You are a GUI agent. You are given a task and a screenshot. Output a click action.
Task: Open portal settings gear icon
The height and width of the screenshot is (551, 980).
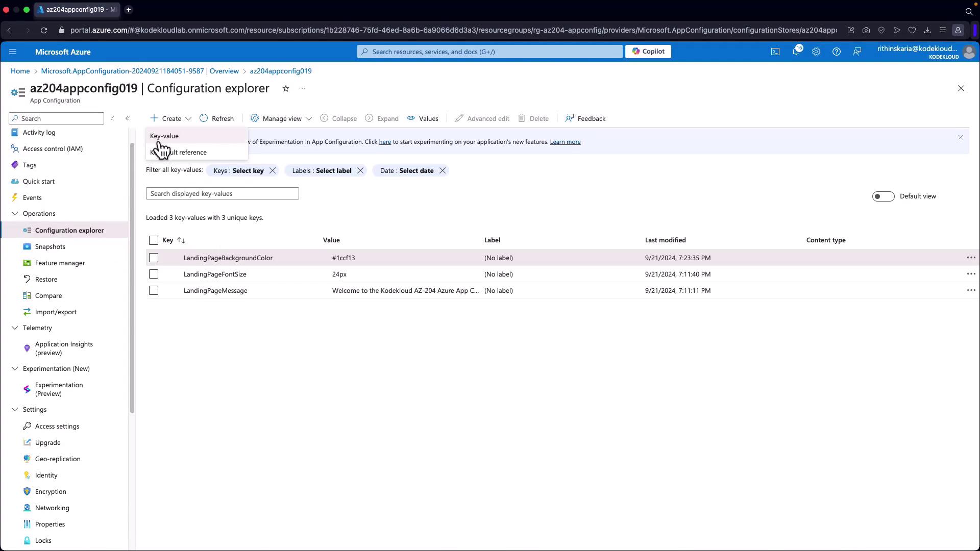pos(816,52)
